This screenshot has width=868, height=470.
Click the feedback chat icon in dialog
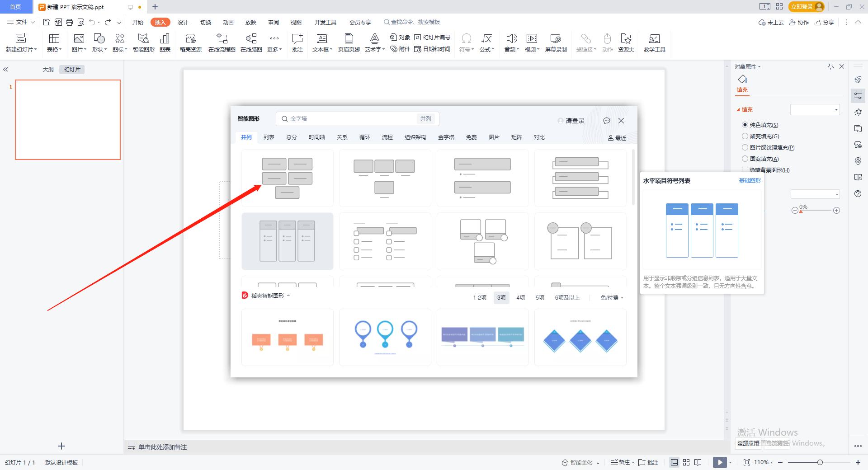[607, 121]
